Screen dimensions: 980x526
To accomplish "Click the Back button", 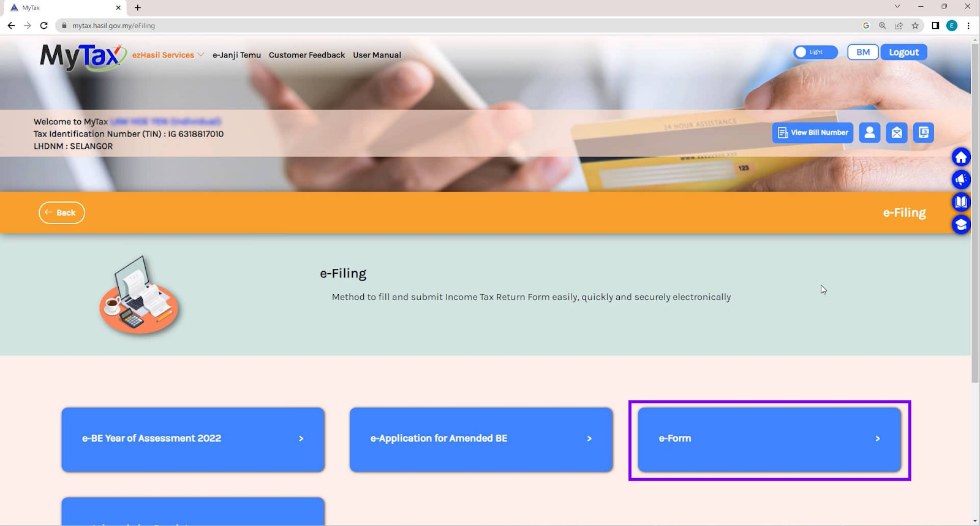I will click(x=62, y=212).
